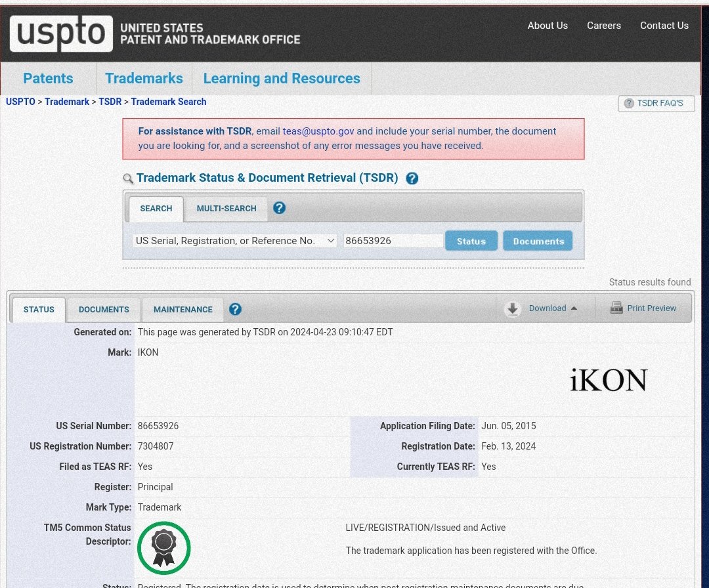The image size is (709, 588).
Task: Select the DOCUMENTS tab
Action: pyautogui.click(x=104, y=310)
